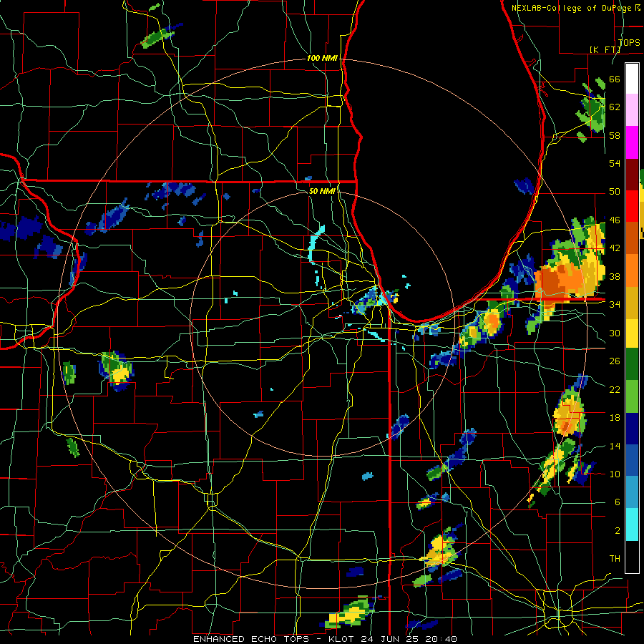The height and width of the screenshot is (644, 644).
Task: Click the 46 legend value
Action: pos(615,220)
